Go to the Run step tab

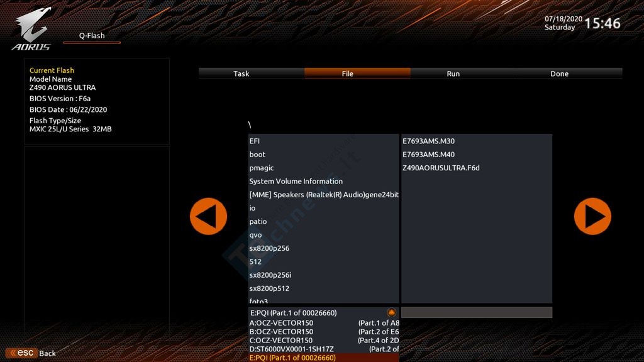[x=453, y=74]
